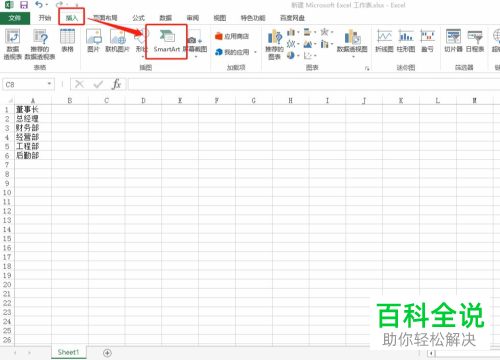Open the 百度网盘 tab

292,18
